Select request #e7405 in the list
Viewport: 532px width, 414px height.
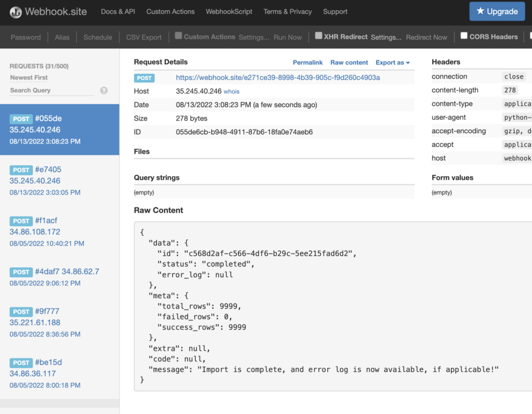(60, 180)
